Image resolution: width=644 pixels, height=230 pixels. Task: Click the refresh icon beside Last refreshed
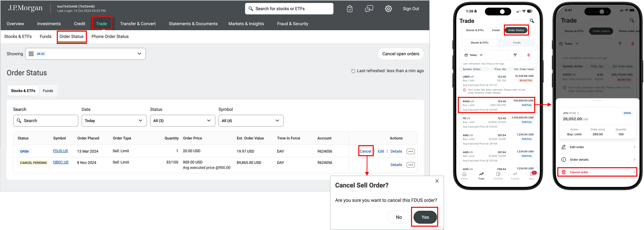(x=353, y=71)
